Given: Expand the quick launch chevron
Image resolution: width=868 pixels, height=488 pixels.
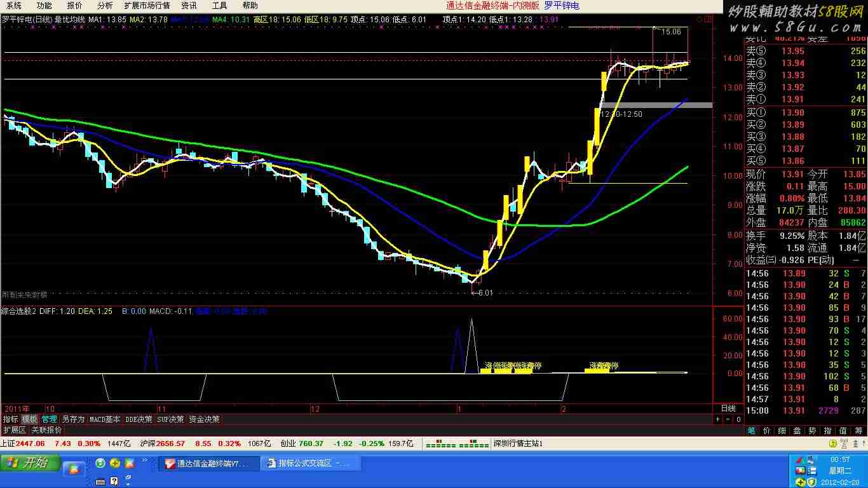Looking at the screenshot, I should (145, 460).
